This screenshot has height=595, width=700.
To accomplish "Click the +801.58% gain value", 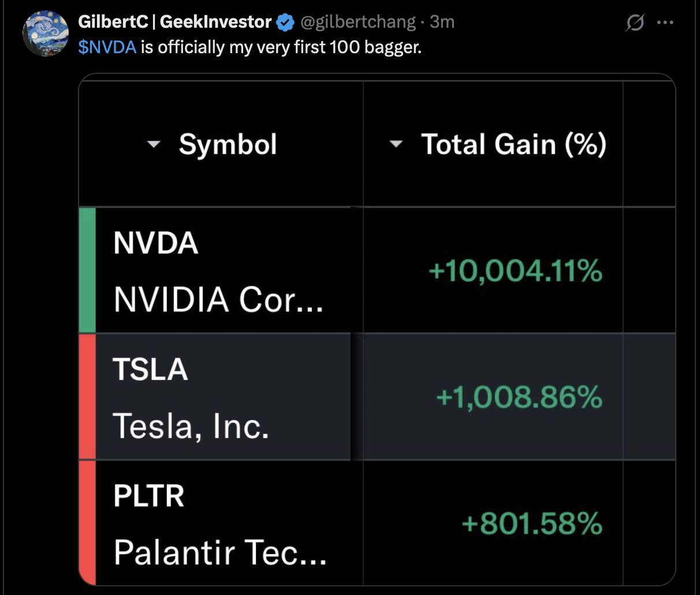I will (x=532, y=524).
